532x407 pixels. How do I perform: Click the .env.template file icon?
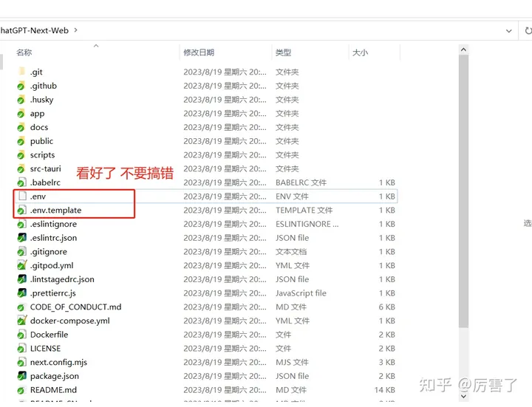point(21,210)
